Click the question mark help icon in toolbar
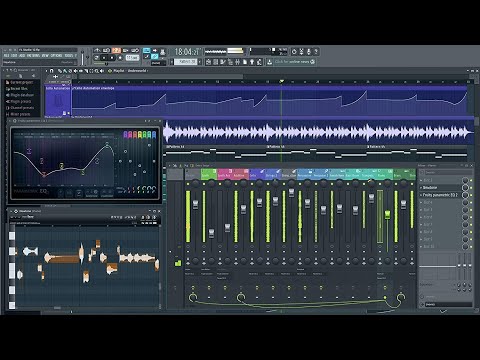The width and height of the screenshot is (480, 360). point(316,52)
